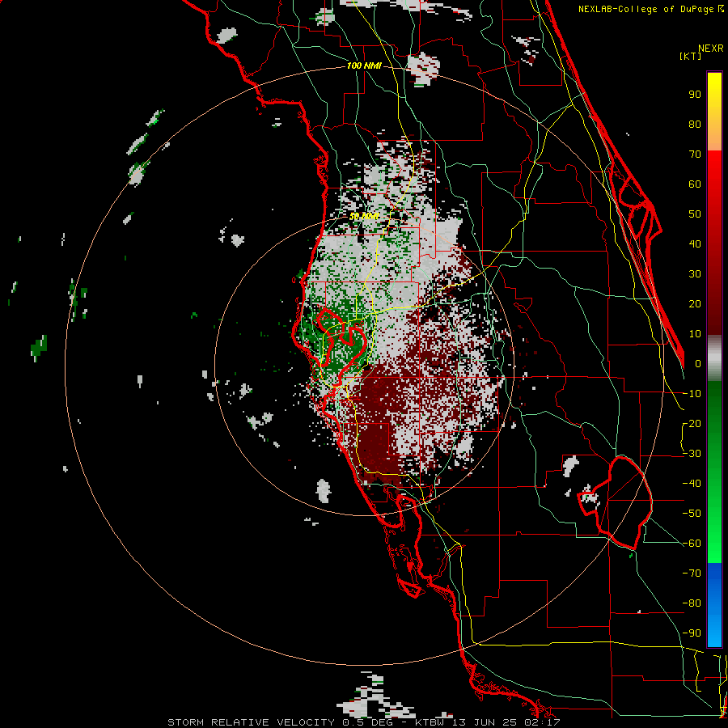Viewport: 728px width, 728px height.
Task: Click the STORM RELATIVE VELOCITY caption text
Action: click(252, 722)
